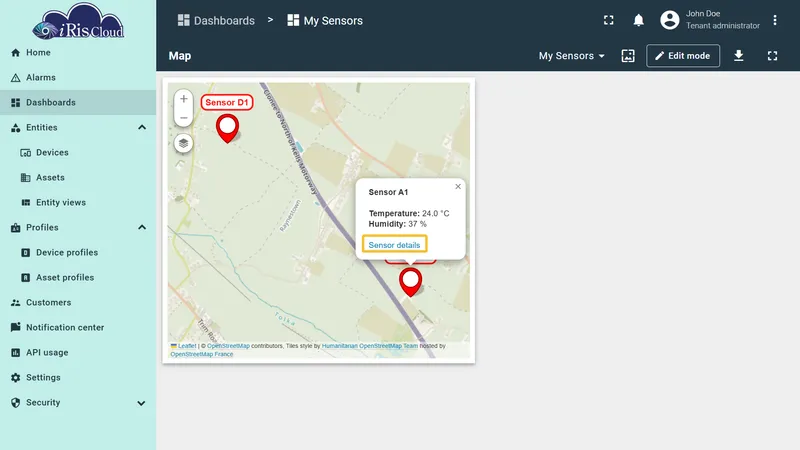Viewport: 800px width, 450px height.
Task: Close the Sensor A1 popup
Action: 458,186
